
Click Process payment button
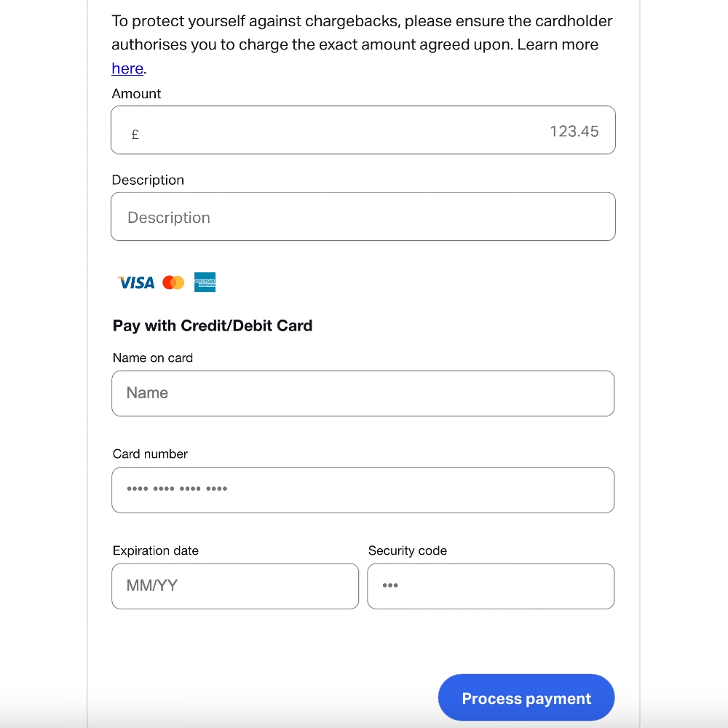click(x=526, y=698)
